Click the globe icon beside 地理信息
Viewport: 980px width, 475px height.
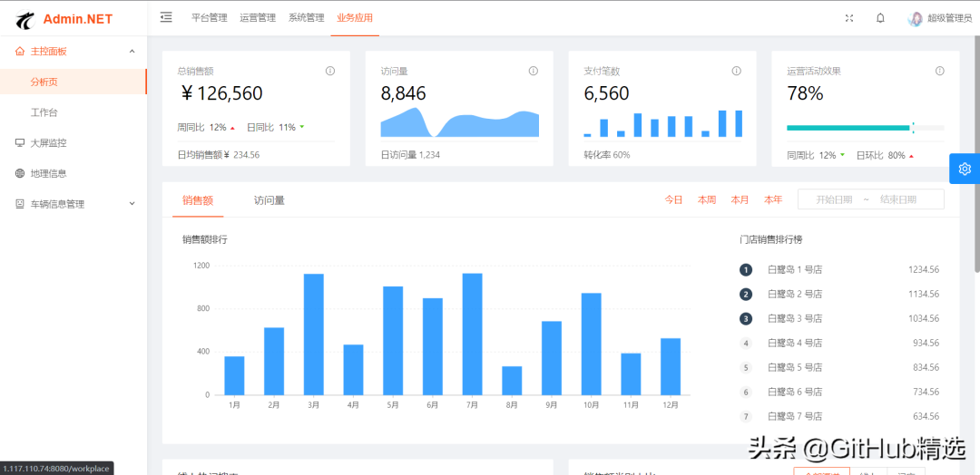click(20, 173)
